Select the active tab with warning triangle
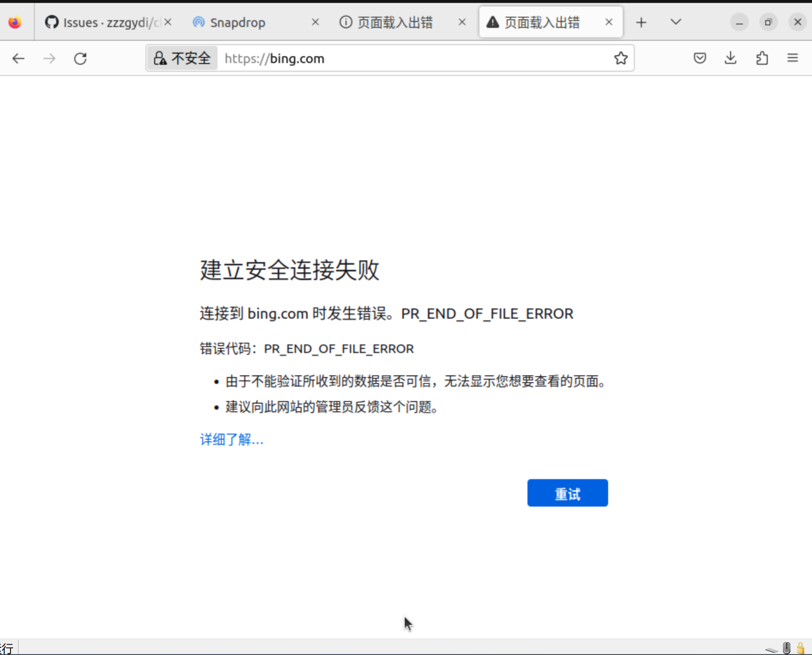812x655 pixels. coord(551,22)
